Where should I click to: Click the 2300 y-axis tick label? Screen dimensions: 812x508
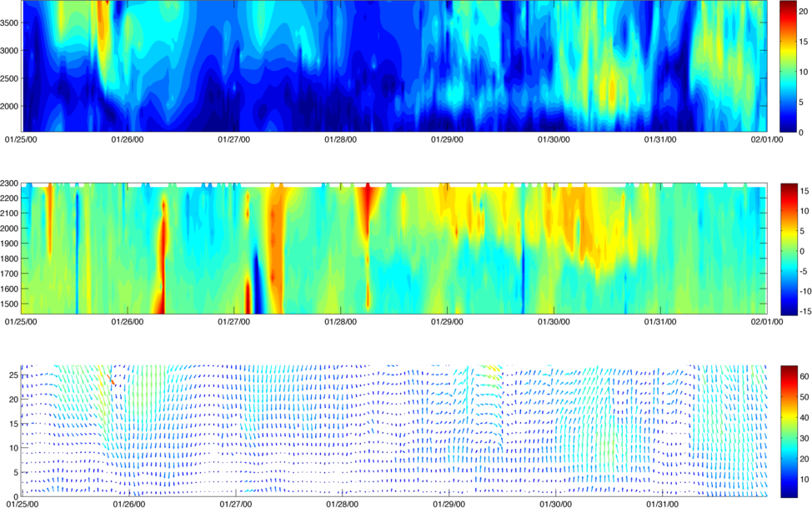tap(10, 184)
